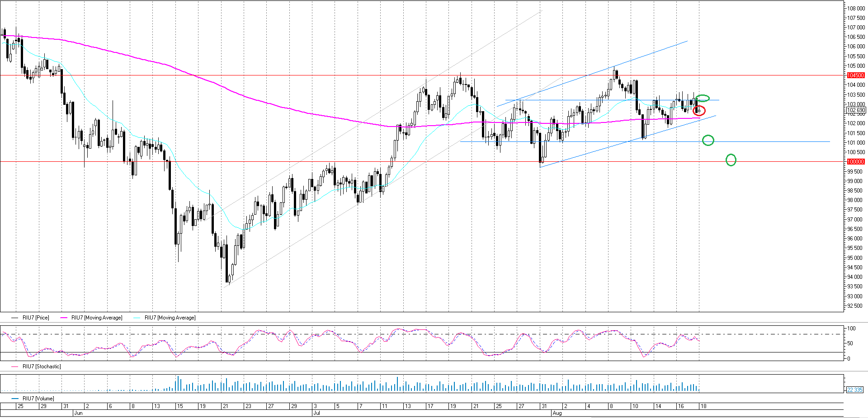Click the stochastic axis value 0
868x418 pixels.
pos(849,359)
